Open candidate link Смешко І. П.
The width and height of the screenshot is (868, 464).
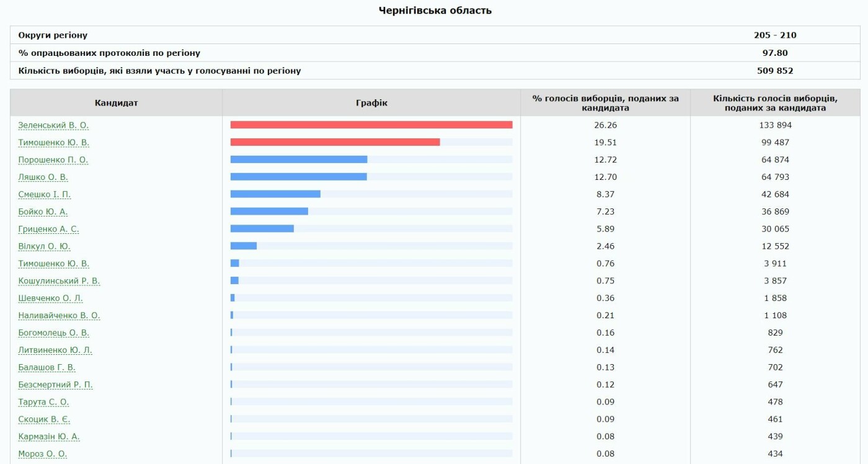coord(45,195)
